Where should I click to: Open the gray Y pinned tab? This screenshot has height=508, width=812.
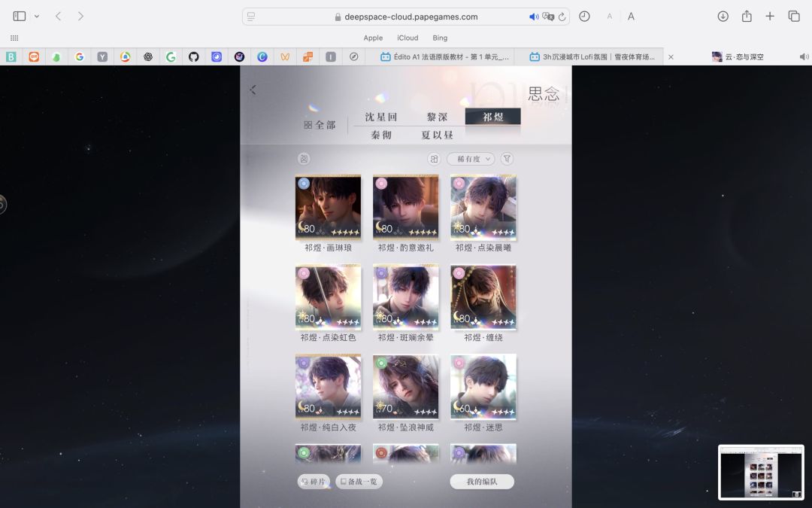click(102, 57)
